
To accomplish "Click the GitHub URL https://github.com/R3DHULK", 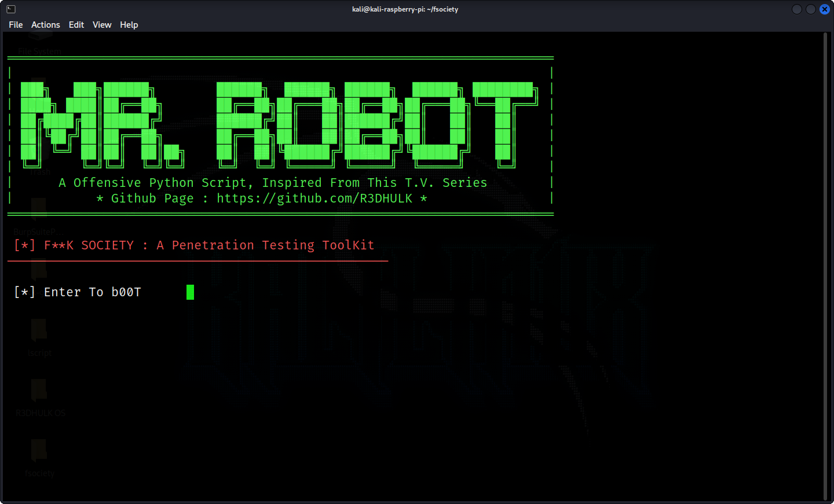I will click(314, 198).
